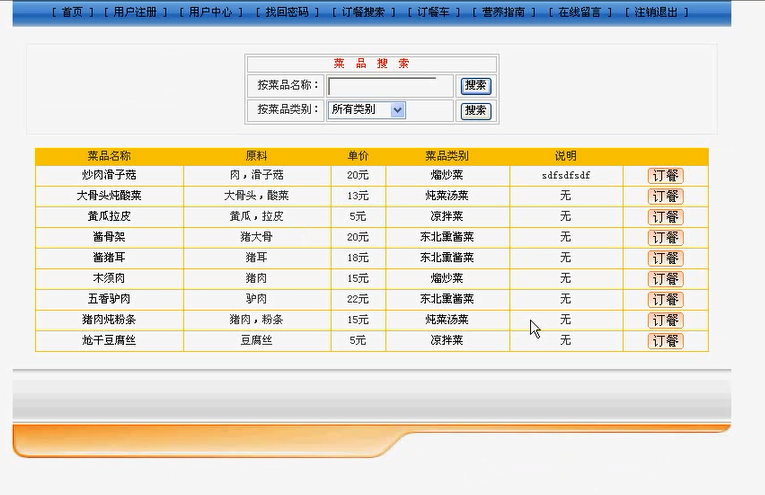Image resolution: width=765 pixels, height=495 pixels.
Task: Select the 酱骨架 dish name cell
Action: point(109,237)
